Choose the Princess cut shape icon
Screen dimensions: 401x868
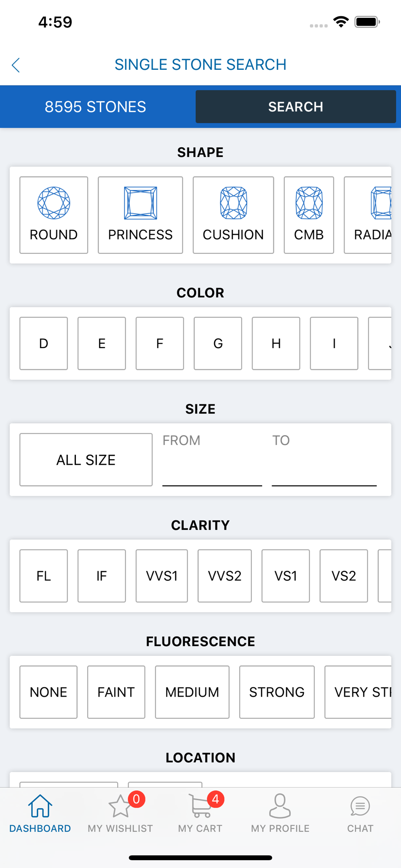[x=140, y=203]
